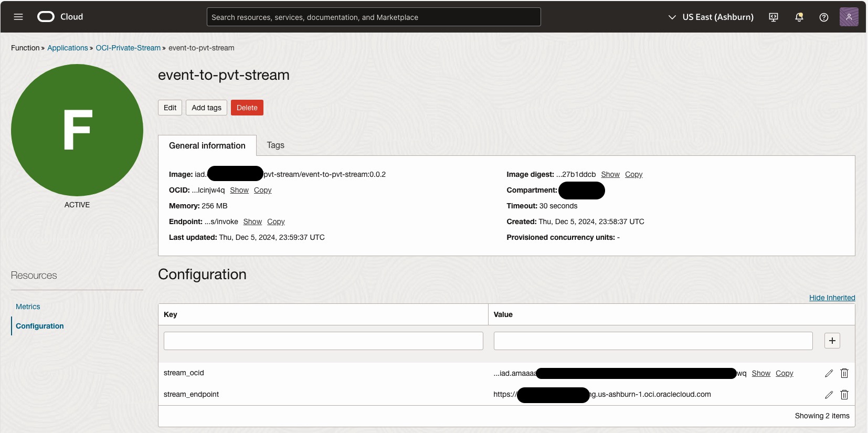Click the green F function icon
The image size is (868, 433).
pyautogui.click(x=77, y=130)
